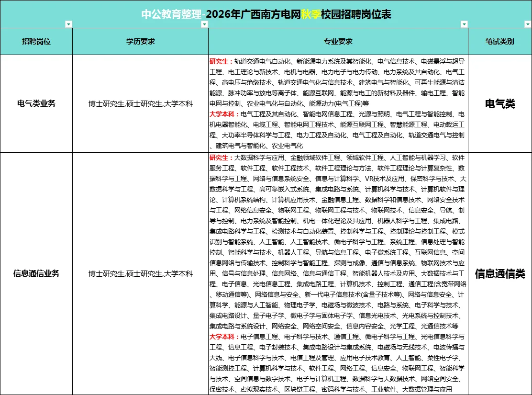532x395 pixels.
Task: Select the 信息通信业务 row's 专业要求 cell
Action: [x=338, y=274]
